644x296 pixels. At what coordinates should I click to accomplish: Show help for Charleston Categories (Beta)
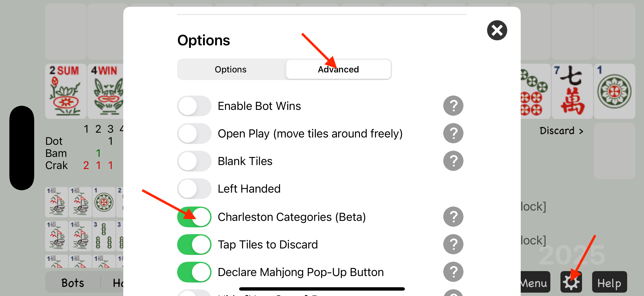click(453, 217)
